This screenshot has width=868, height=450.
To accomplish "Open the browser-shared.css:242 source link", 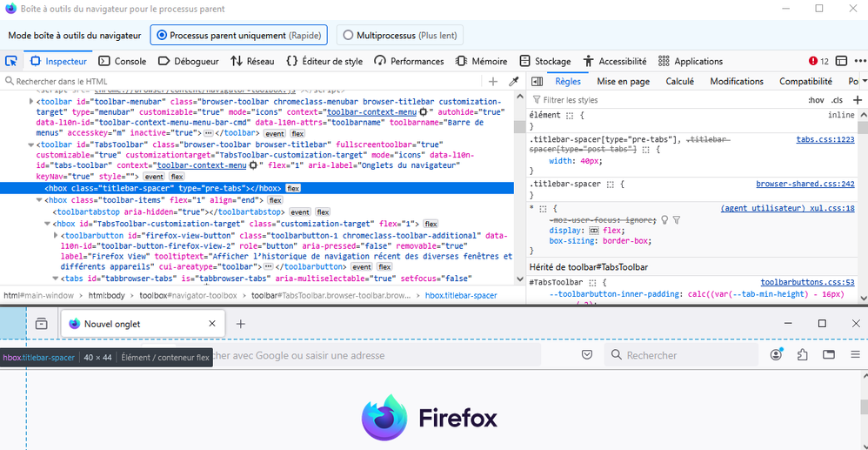I will 805,184.
